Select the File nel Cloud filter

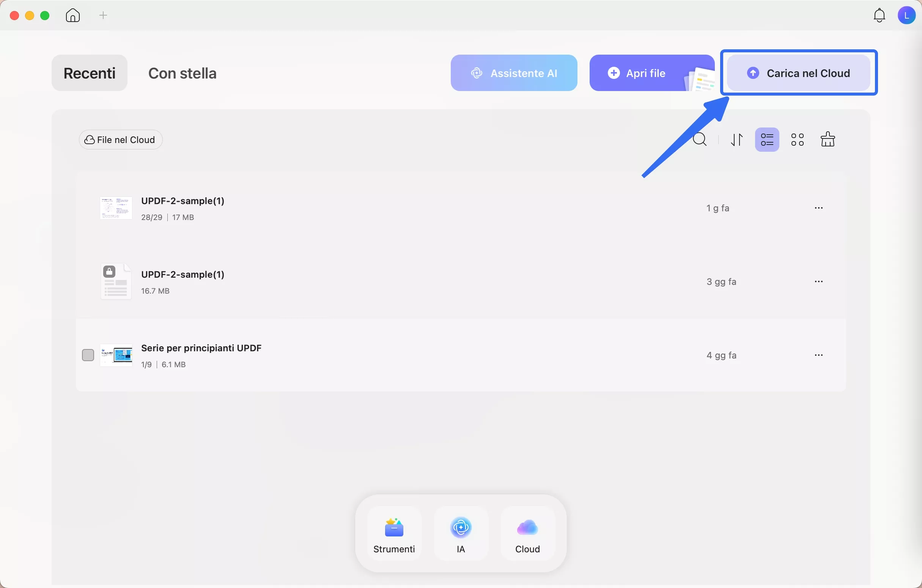(120, 139)
